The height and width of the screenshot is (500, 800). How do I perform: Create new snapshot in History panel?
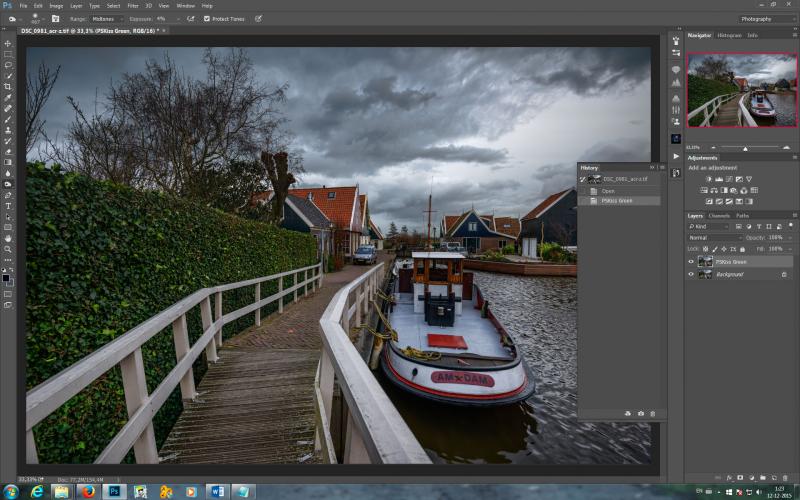click(x=640, y=414)
